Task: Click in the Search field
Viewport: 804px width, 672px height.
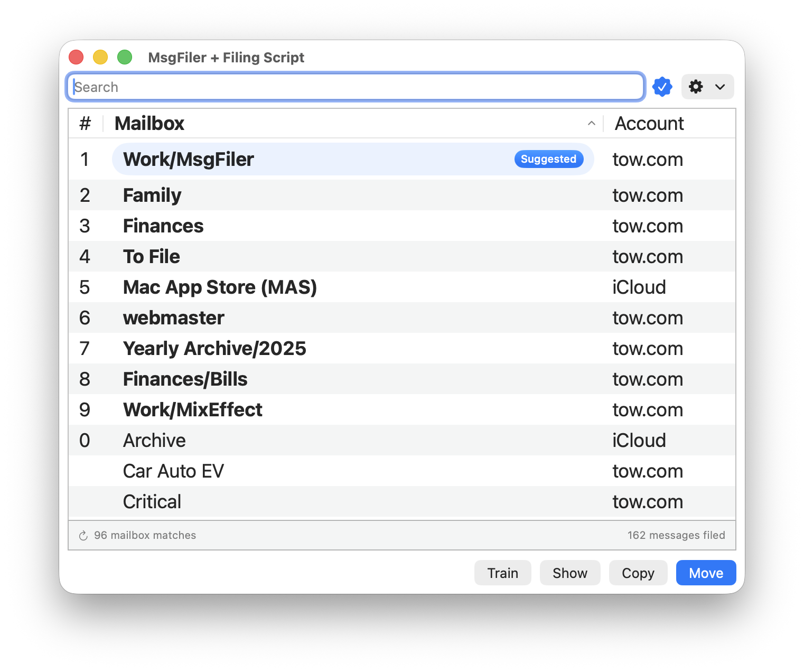Action: (355, 87)
